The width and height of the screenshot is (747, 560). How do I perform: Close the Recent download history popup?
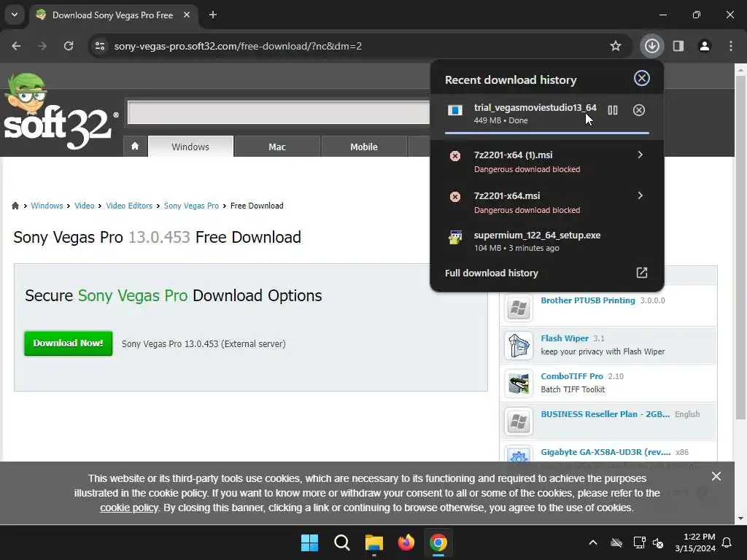tap(642, 78)
